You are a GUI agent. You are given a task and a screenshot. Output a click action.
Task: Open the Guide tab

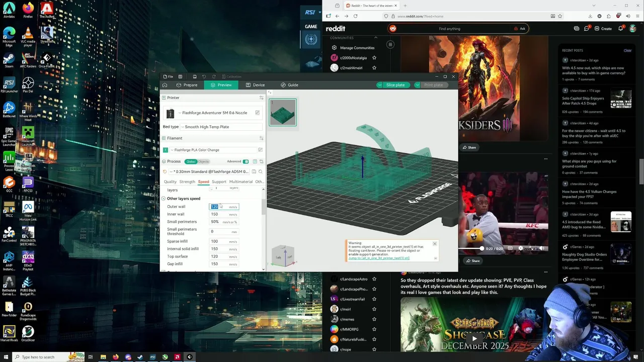[289, 85]
